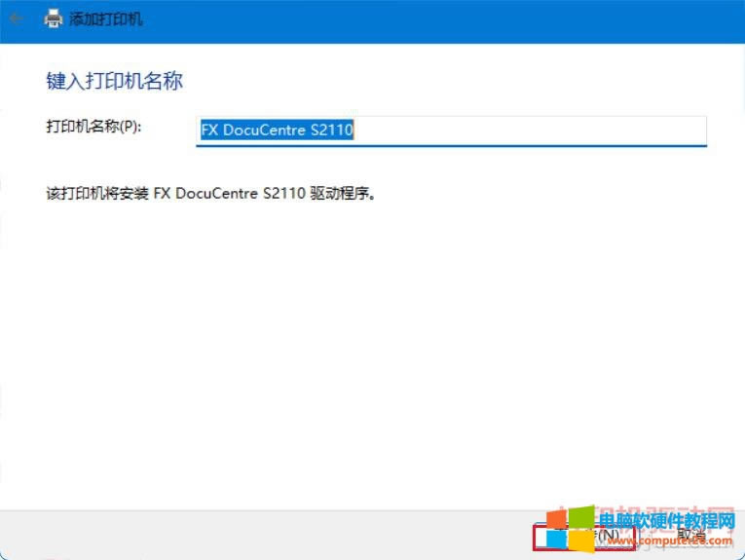
Task: Click the gray footer bar left of buttons
Action: pos(263,534)
